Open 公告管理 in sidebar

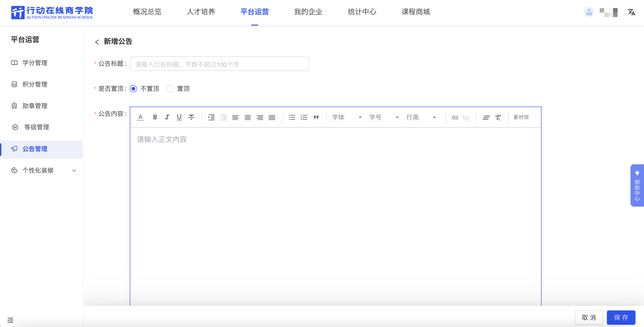[41, 149]
